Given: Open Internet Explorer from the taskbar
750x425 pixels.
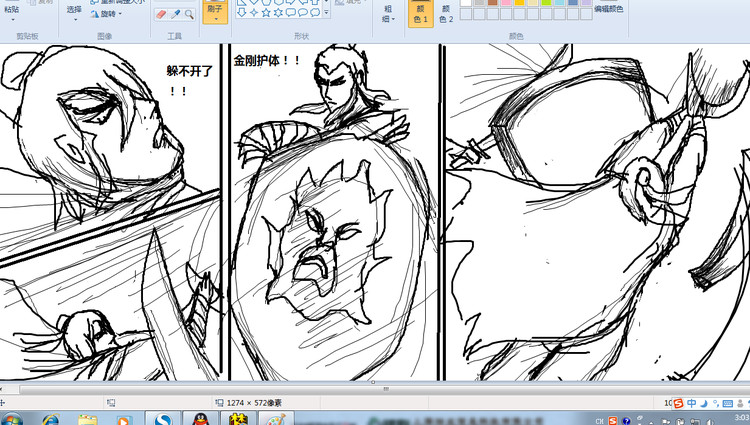Looking at the screenshot, I should [50, 417].
